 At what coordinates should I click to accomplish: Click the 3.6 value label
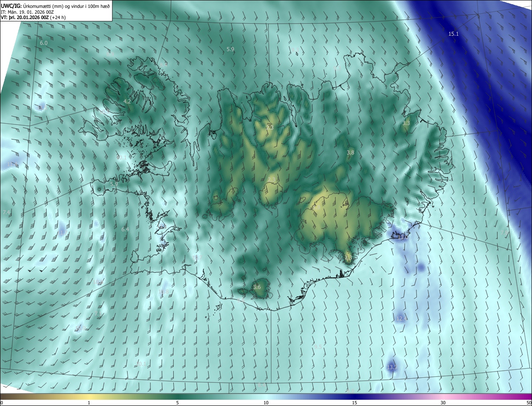point(257,287)
